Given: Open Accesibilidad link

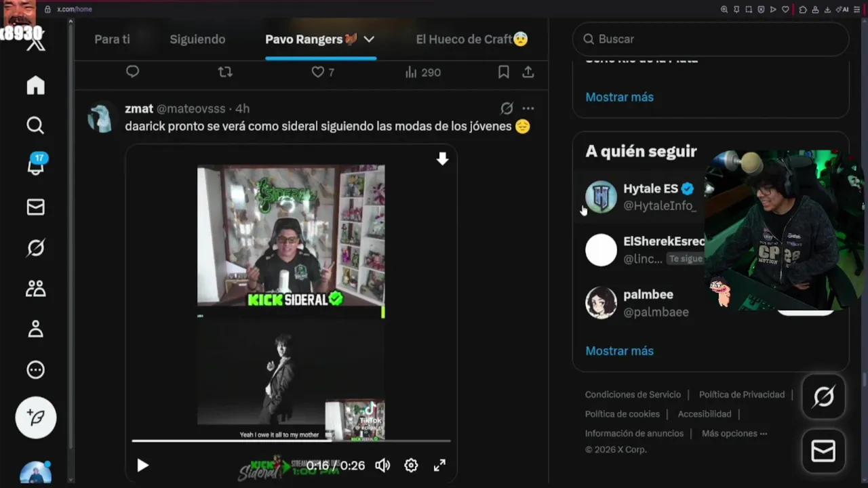Looking at the screenshot, I should point(705,414).
